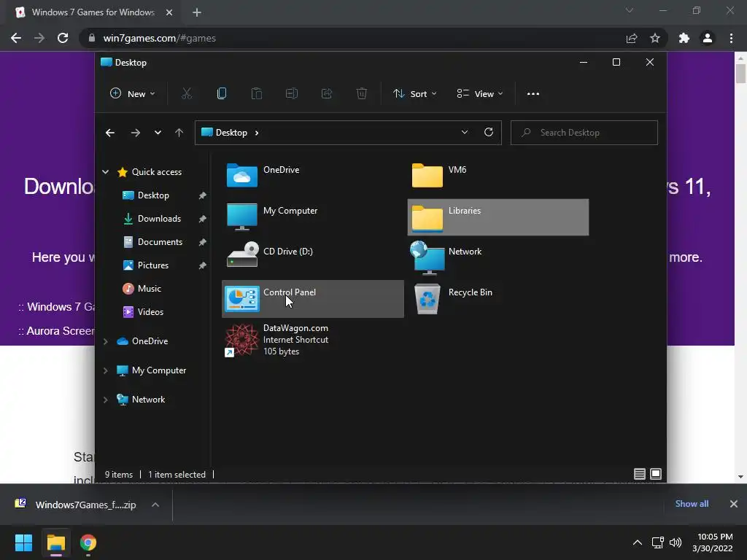This screenshot has height=560, width=747.
Task: Click the Search Desktop field
Action: pos(584,133)
